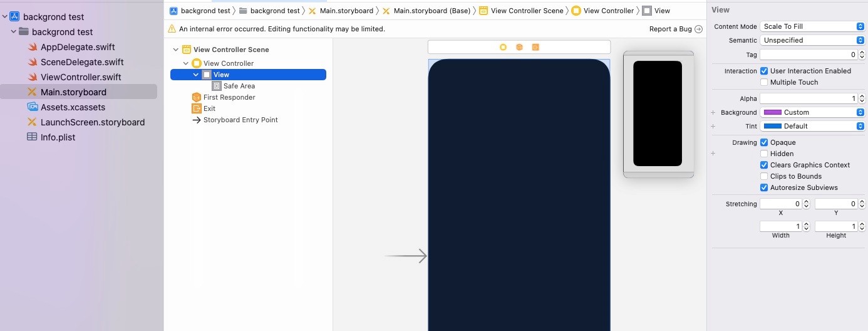Open ViewController.swift file
868x331 pixels.
81,77
